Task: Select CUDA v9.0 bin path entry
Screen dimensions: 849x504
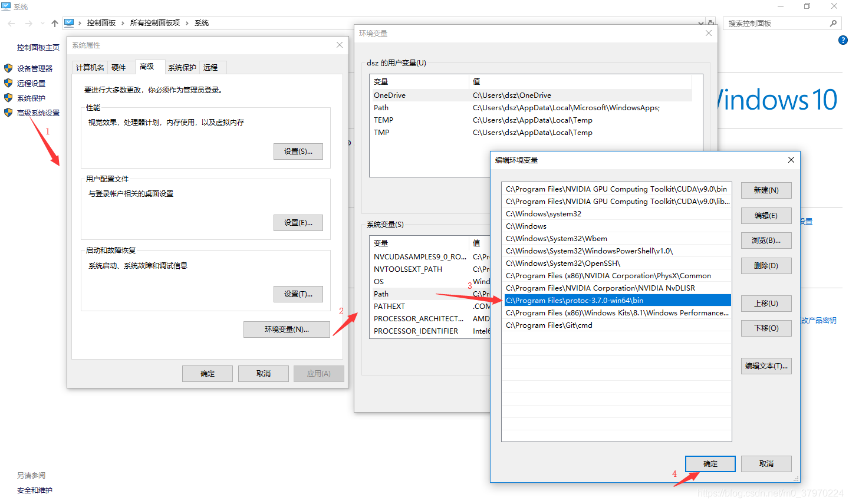Action: point(617,189)
